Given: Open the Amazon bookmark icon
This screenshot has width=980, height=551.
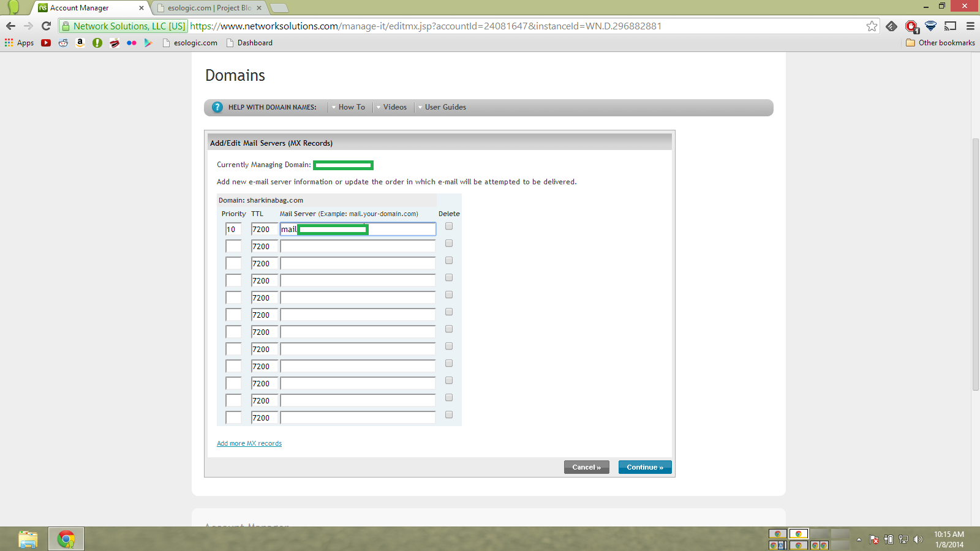Looking at the screenshot, I should click(x=80, y=43).
